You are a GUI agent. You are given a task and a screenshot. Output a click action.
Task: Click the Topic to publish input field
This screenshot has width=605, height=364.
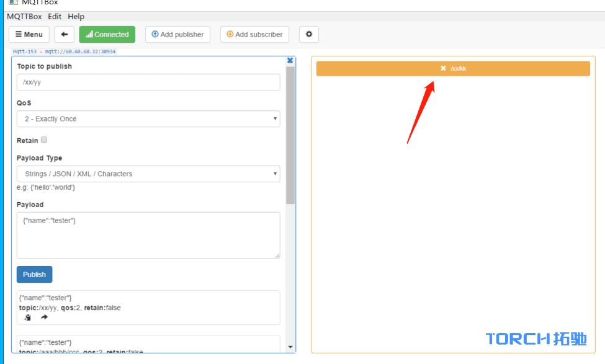[x=148, y=82]
